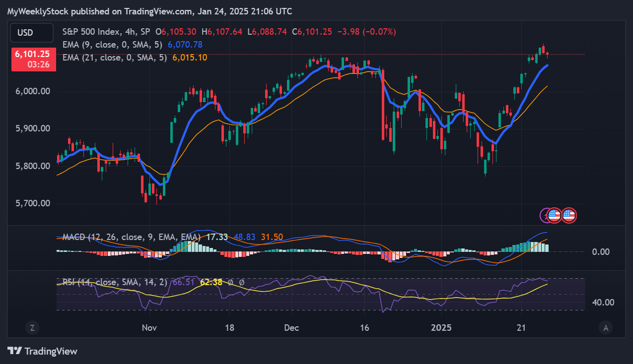Click the TradingView logo
The width and height of the screenshot is (633, 364).
tap(42, 351)
